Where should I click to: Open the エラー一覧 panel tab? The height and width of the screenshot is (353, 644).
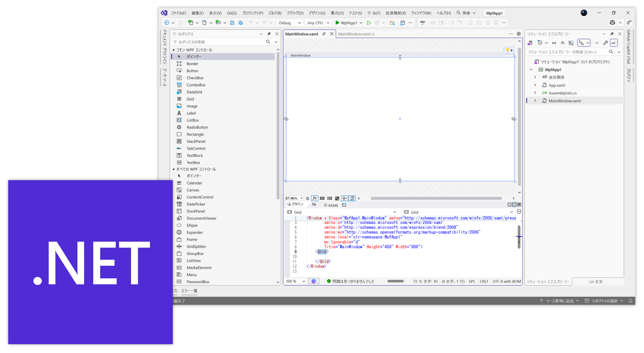pos(189,291)
